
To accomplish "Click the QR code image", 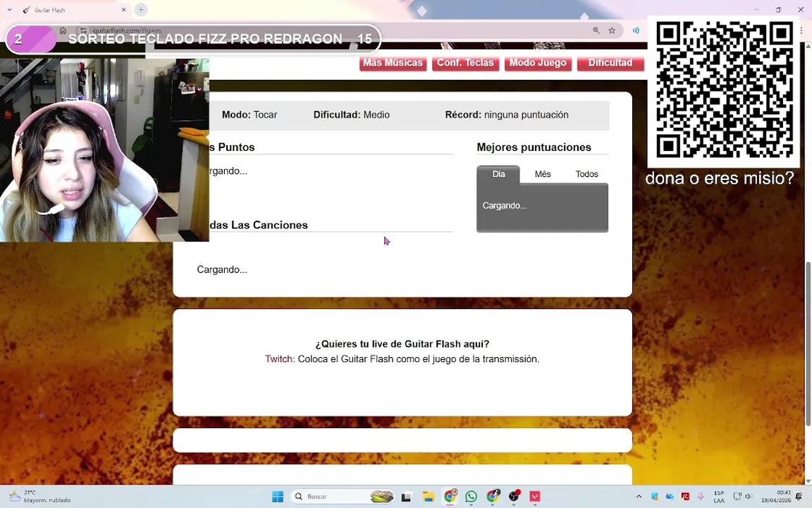I will 724,90.
